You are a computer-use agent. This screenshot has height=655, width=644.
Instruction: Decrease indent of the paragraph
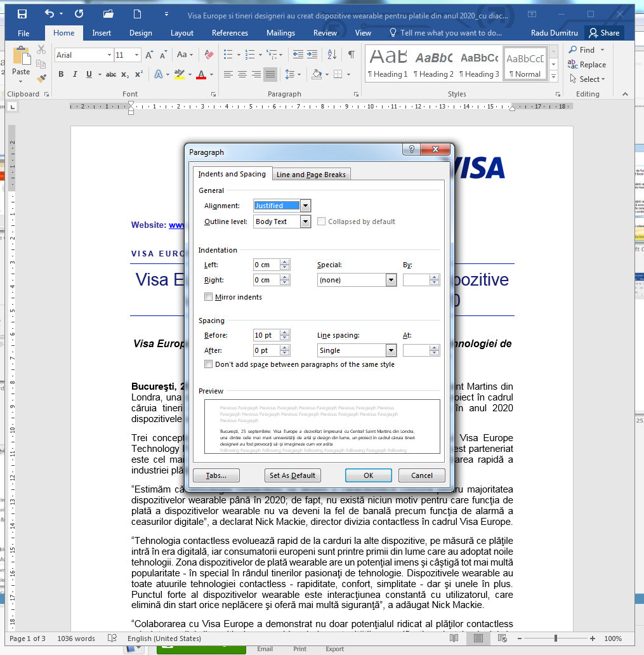click(298, 55)
